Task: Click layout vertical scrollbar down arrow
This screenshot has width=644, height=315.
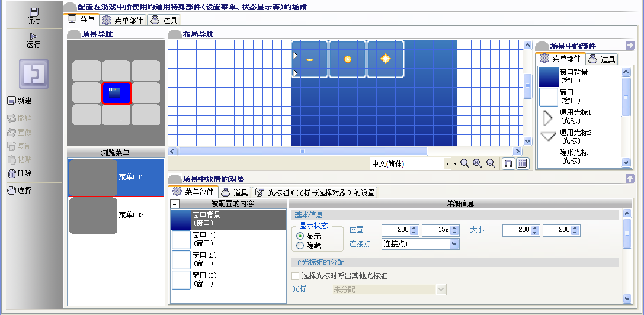Action: pyautogui.click(x=528, y=142)
